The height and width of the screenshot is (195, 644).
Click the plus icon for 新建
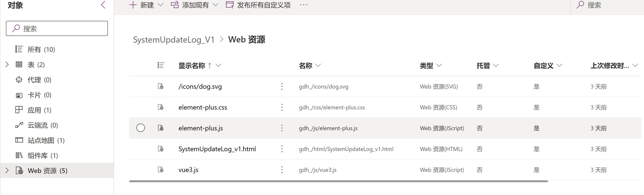pyautogui.click(x=133, y=5)
